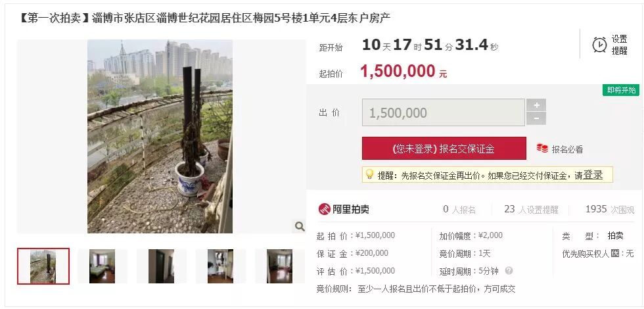Increase bid with the plus stepper
This screenshot has width=644, height=309.
click(536, 105)
